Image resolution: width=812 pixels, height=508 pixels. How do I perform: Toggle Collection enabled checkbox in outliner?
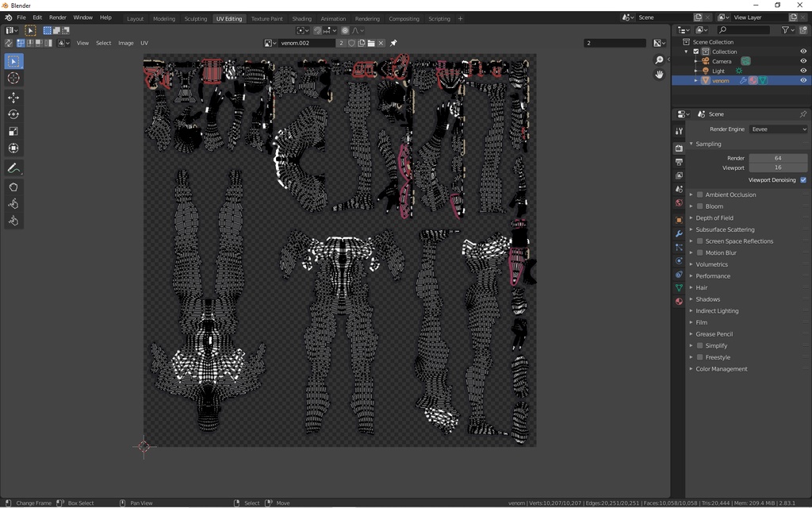(695, 51)
